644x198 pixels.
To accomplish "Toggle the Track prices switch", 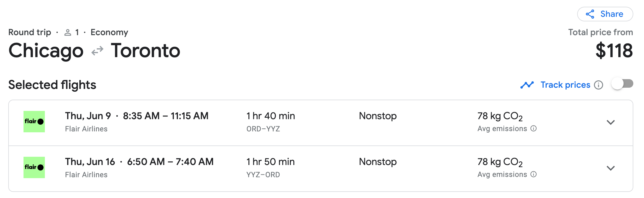I will point(622,84).
